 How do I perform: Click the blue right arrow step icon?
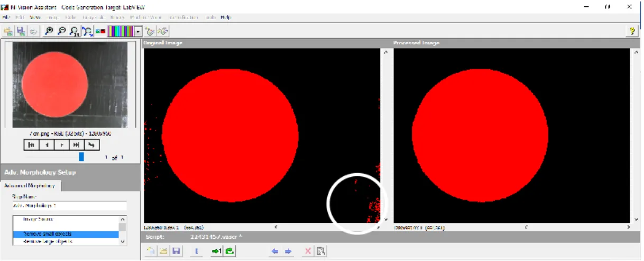(x=288, y=251)
